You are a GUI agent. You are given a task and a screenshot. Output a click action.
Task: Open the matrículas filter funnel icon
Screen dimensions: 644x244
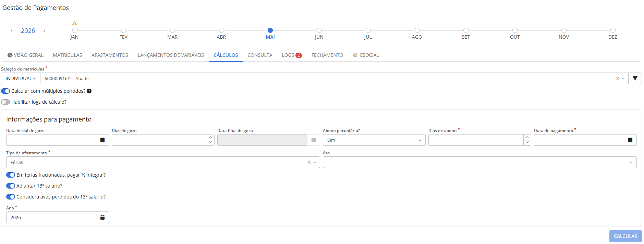coord(635,78)
